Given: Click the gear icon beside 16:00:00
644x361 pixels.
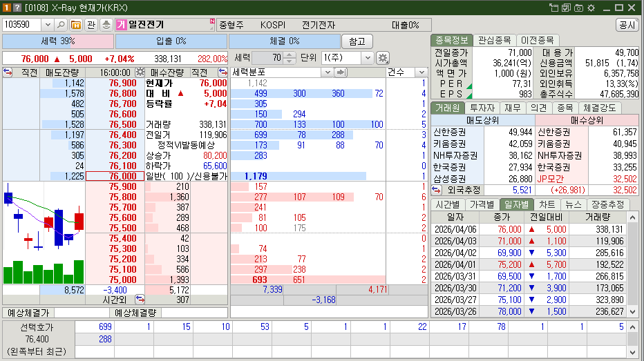Looking at the screenshot, I should (140, 72).
